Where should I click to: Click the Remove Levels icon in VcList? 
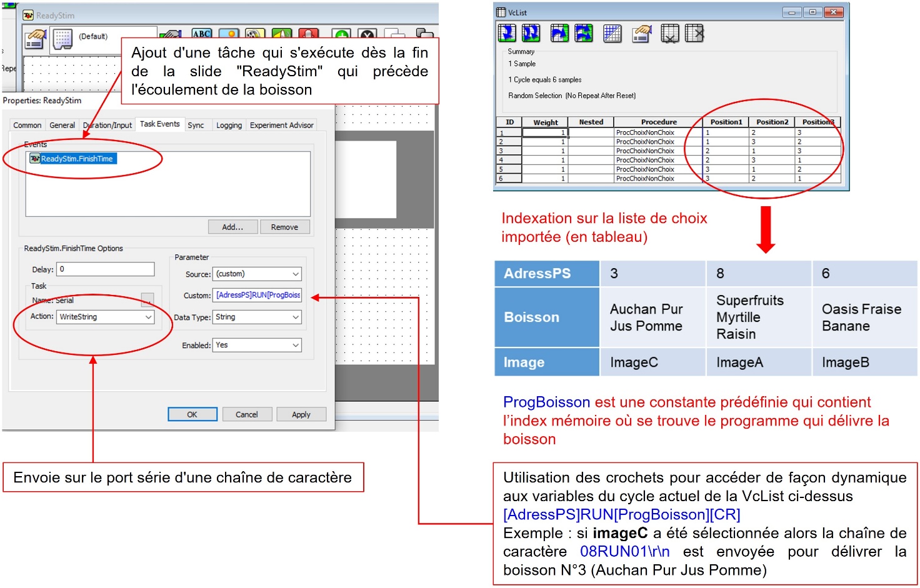coord(670,33)
